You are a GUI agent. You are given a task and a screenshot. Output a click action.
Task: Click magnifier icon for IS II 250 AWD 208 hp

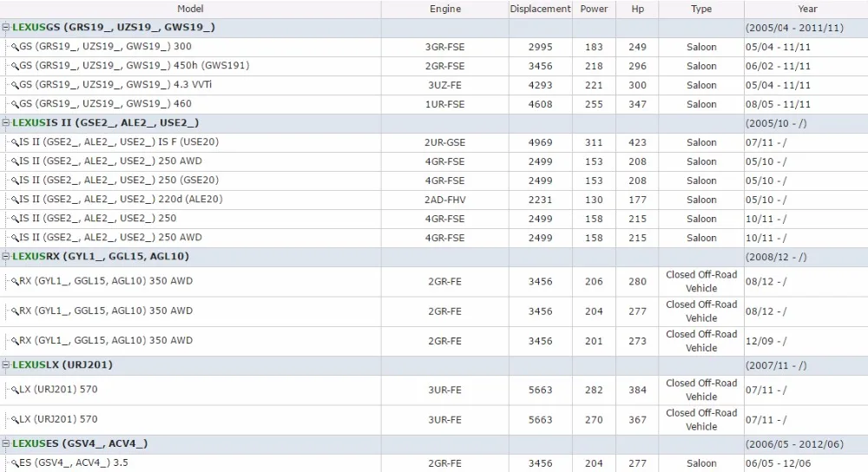(x=15, y=162)
